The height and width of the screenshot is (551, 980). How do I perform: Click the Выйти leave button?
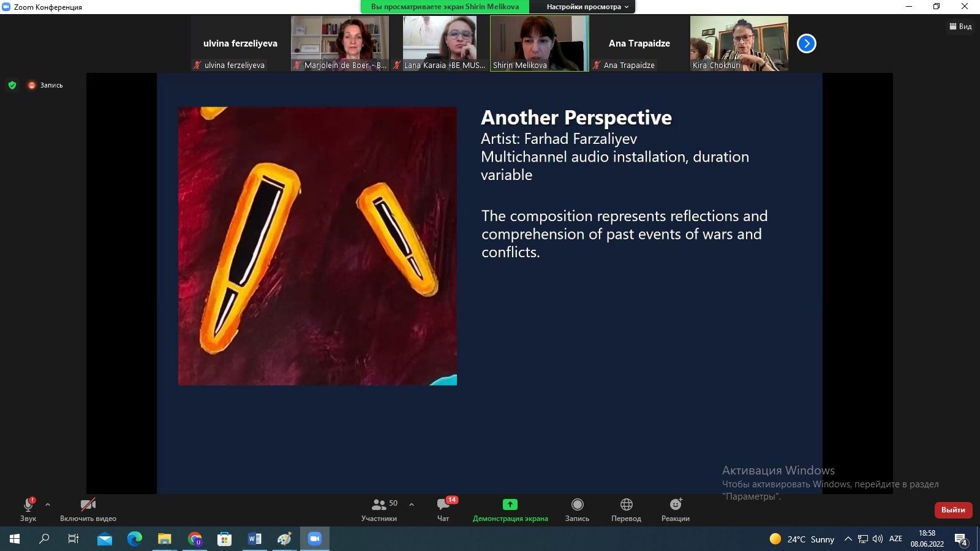click(952, 510)
